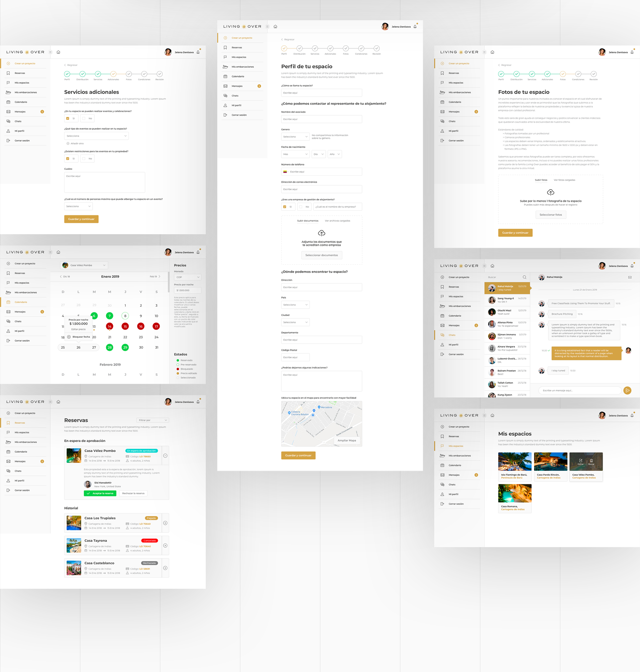Click the Bloquear fecha icon in calendar popup
Image resolution: width=640 pixels, height=672 pixels.
(x=69, y=337)
